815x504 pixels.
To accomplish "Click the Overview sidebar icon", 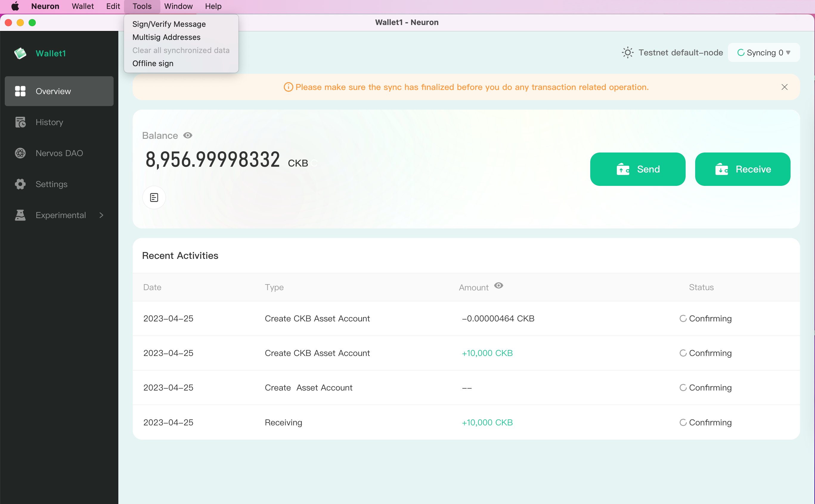I will coord(20,91).
